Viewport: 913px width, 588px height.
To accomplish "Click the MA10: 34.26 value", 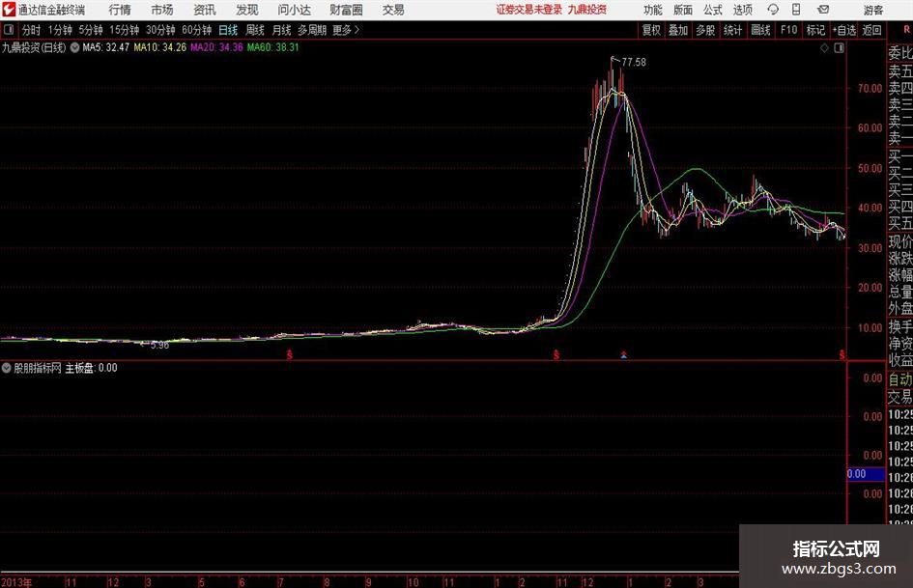I will [160, 47].
